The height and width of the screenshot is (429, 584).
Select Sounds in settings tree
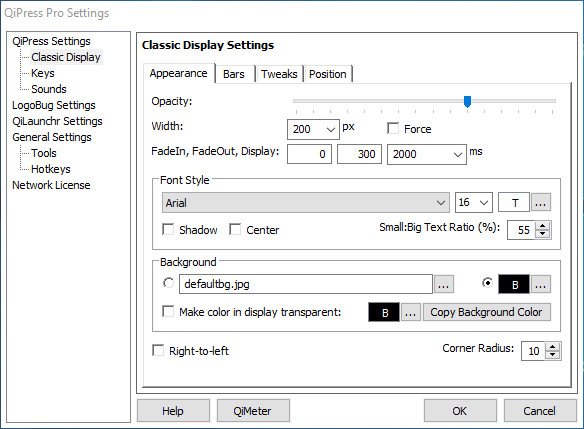(x=49, y=89)
